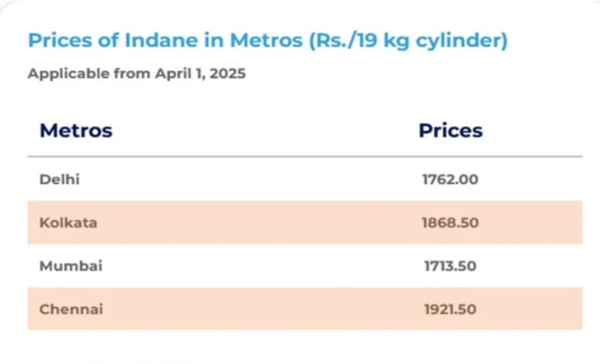This screenshot has width=600, height=364.
Task: Click the blue 'Prices of Indane in Metros' title
Action: 267,41
